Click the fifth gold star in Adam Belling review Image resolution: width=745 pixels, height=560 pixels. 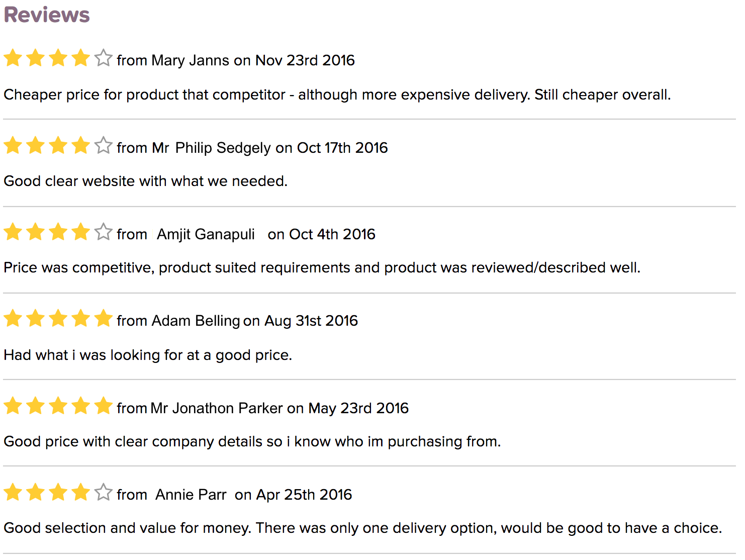103,319
